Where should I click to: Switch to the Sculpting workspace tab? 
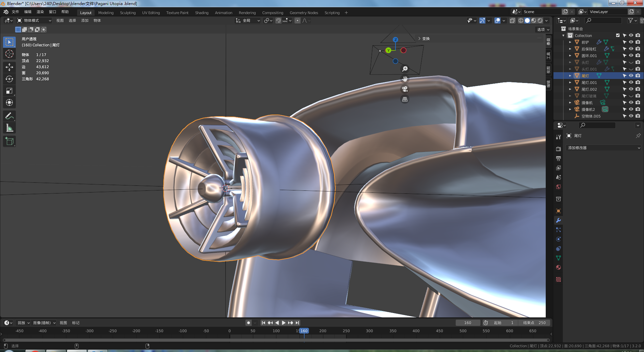coord(128,13)
